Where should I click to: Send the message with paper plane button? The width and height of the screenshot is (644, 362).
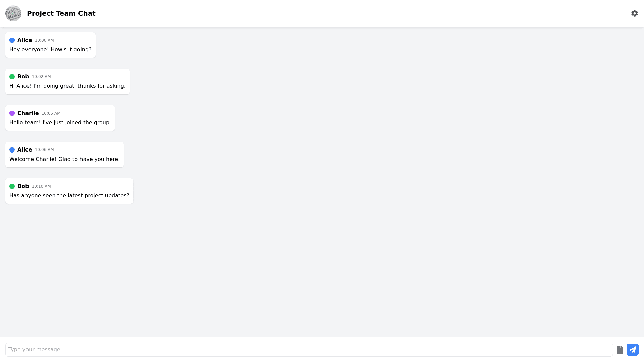pos(632,350)
